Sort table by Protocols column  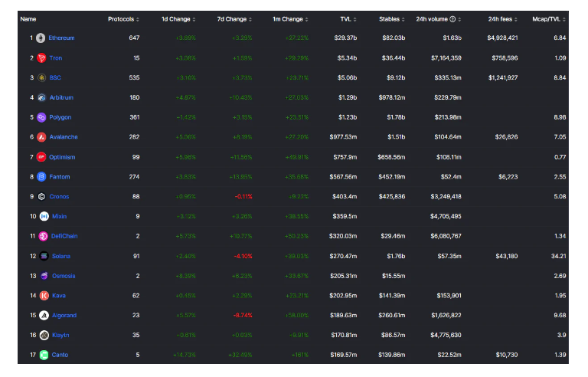coord(123,19)
